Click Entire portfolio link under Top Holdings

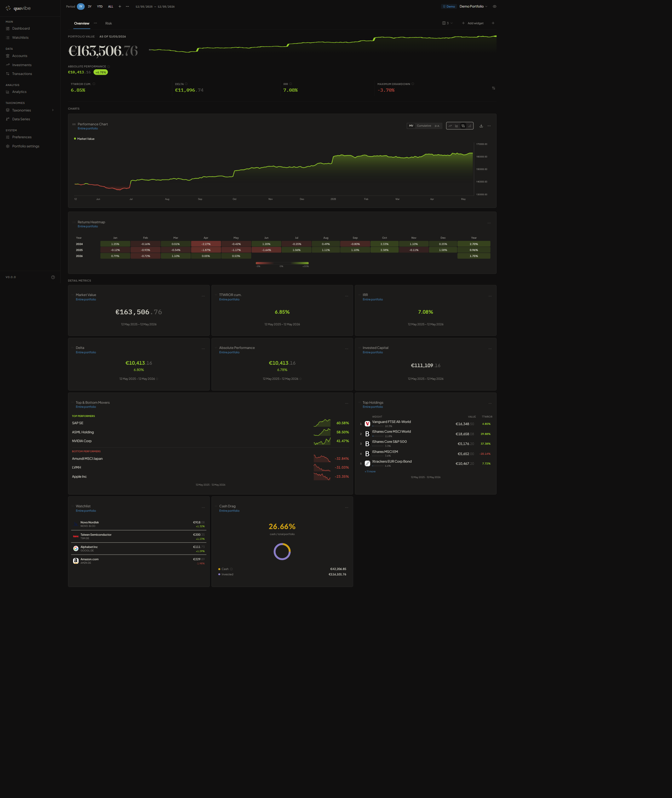373,407
